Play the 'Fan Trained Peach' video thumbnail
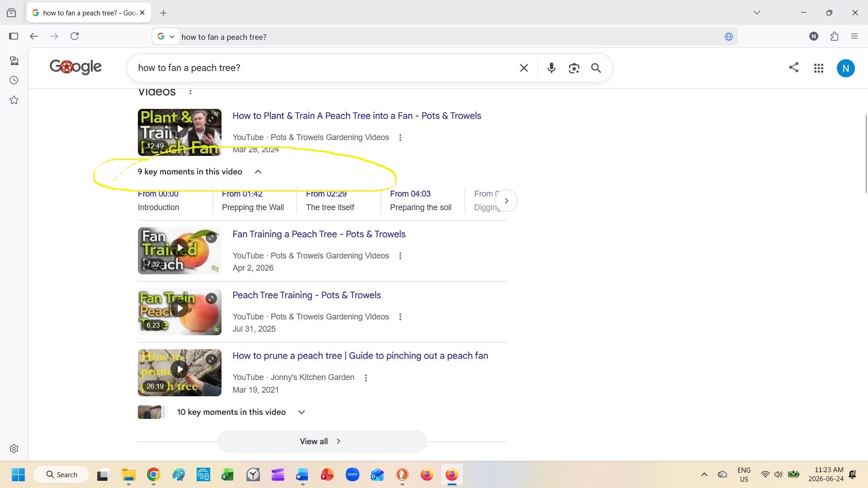This screenshot has width=868, height=488. click(179, 251)
